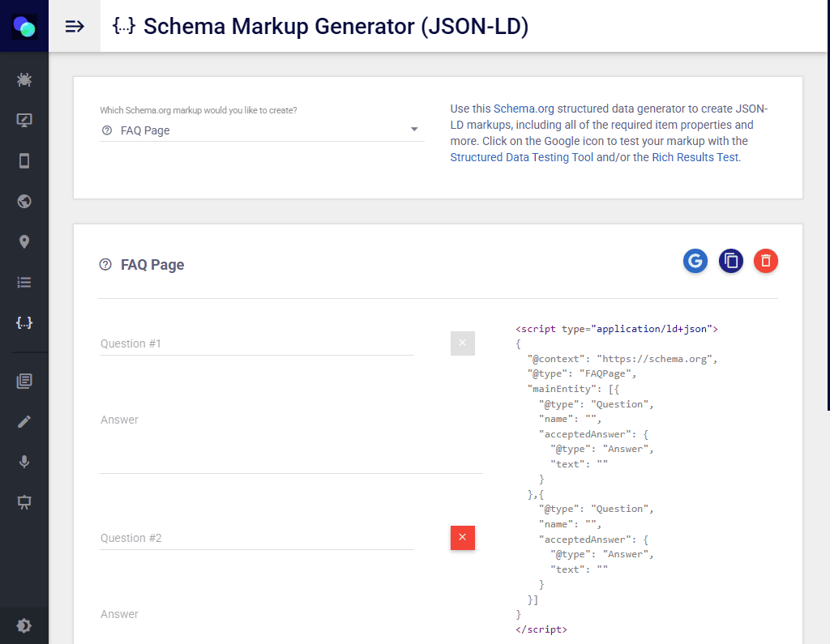Open the location pin tool in sidebar
This screenshot has height=644, width=830.
click(24, 242)
